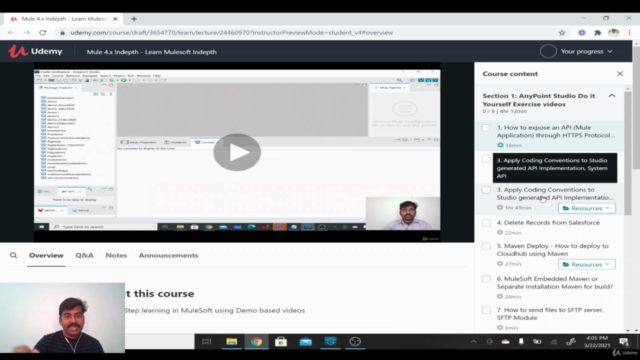
Task: Collapse Section 1 AnyPoint Studio chevron
Action: pyautogui.click(x=611, y=96)
